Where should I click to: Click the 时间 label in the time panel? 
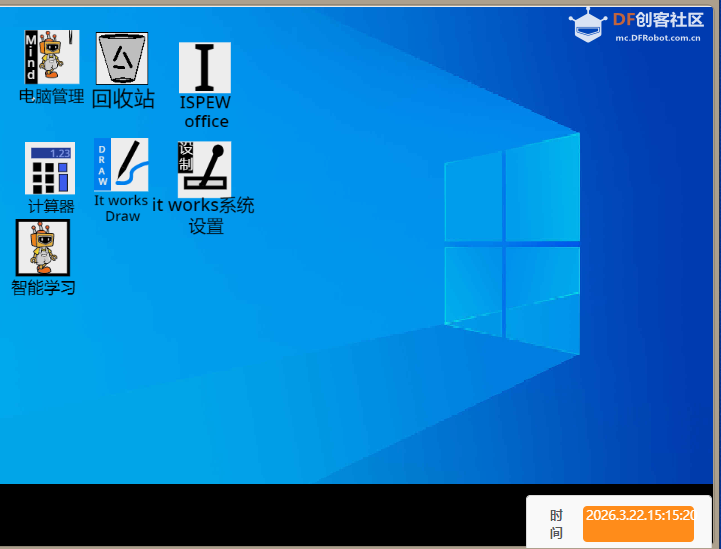[557, 524]
